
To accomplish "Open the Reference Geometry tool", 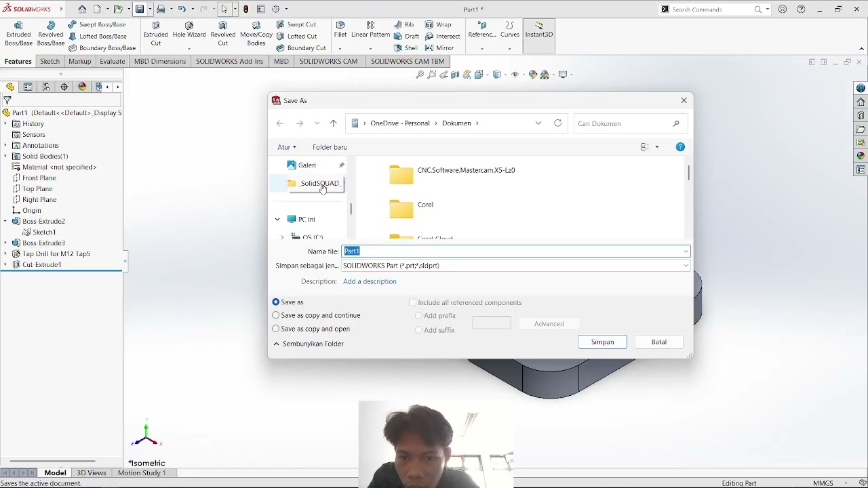I will 482,30.
